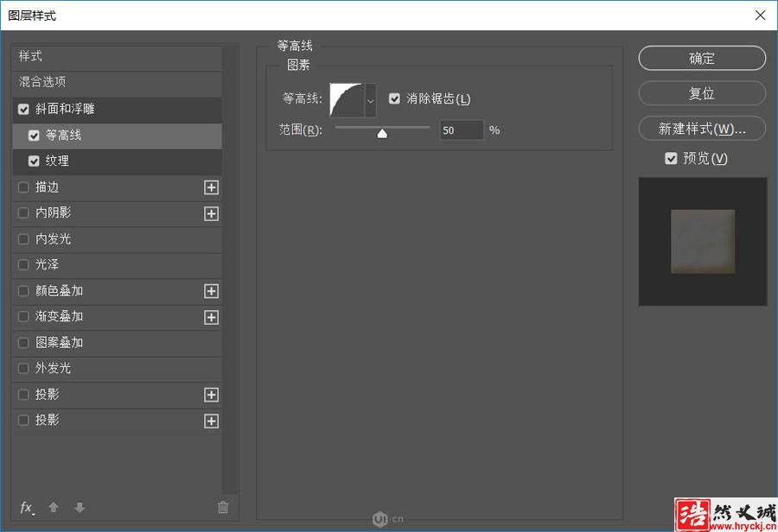
Task: Open the 图案叠加 settings row
Action: [x=117, y=343]
